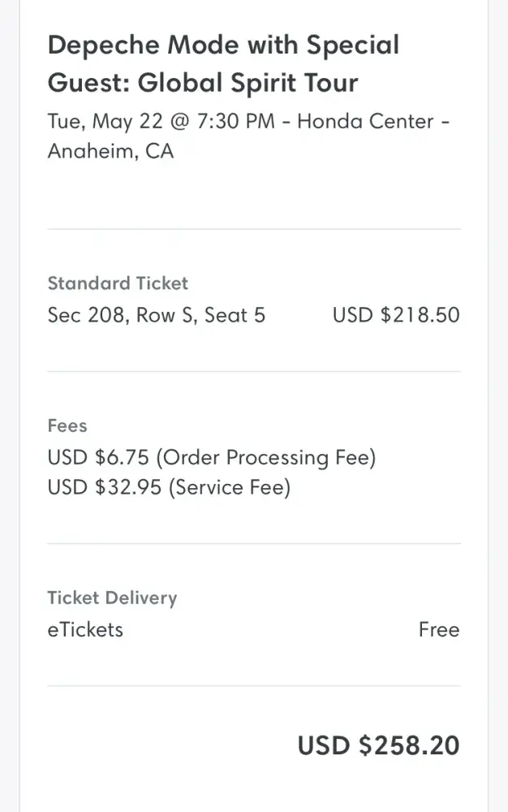Click the USD $258.20 total amount
The height and width of the screenshot is (812, 508).
coord(378,745)
